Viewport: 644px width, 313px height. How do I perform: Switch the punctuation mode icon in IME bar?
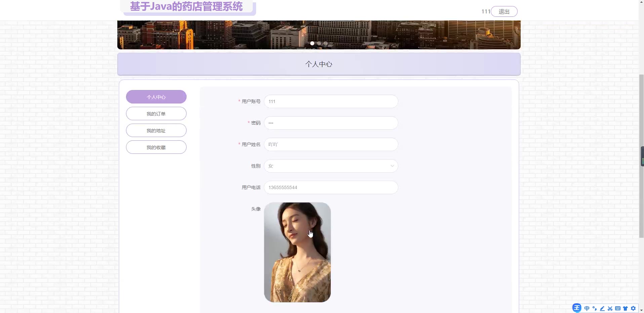(595, 308)
